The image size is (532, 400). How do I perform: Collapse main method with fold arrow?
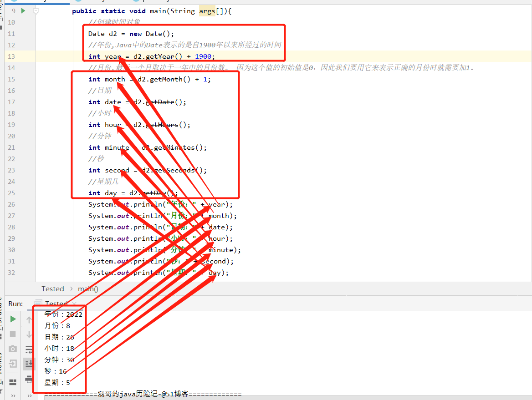(x=36, y=10)
